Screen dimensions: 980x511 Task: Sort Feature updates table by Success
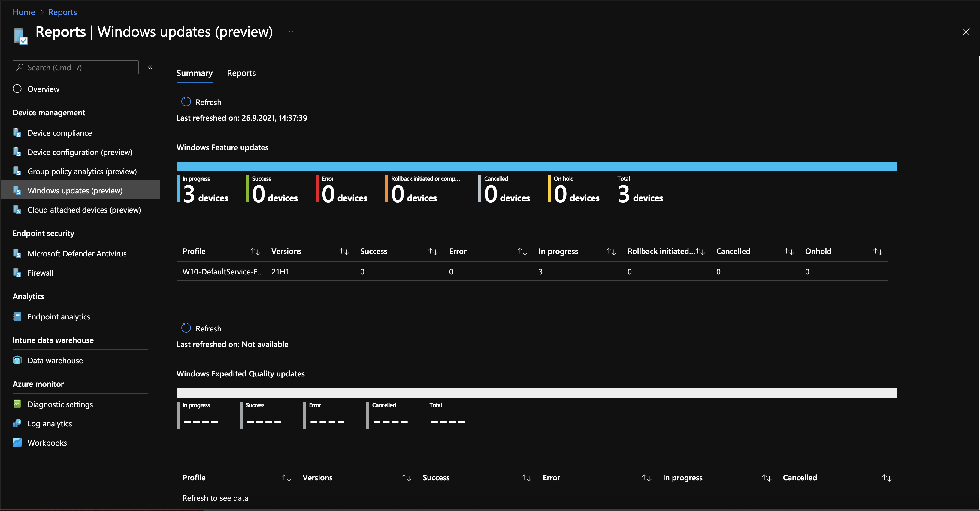pos(433,252)
